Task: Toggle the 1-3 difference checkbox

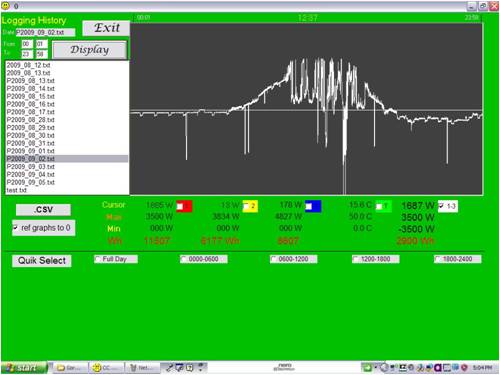Action: [x=441, y=206]
